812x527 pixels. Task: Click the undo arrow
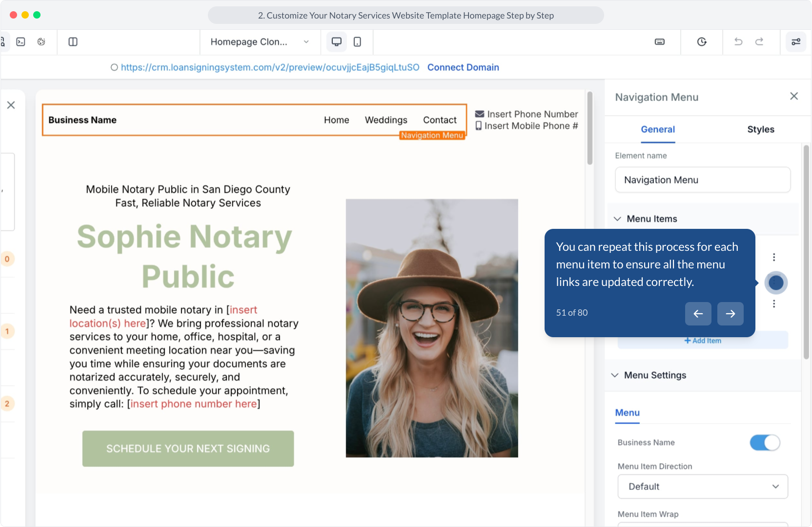point(738,42)
